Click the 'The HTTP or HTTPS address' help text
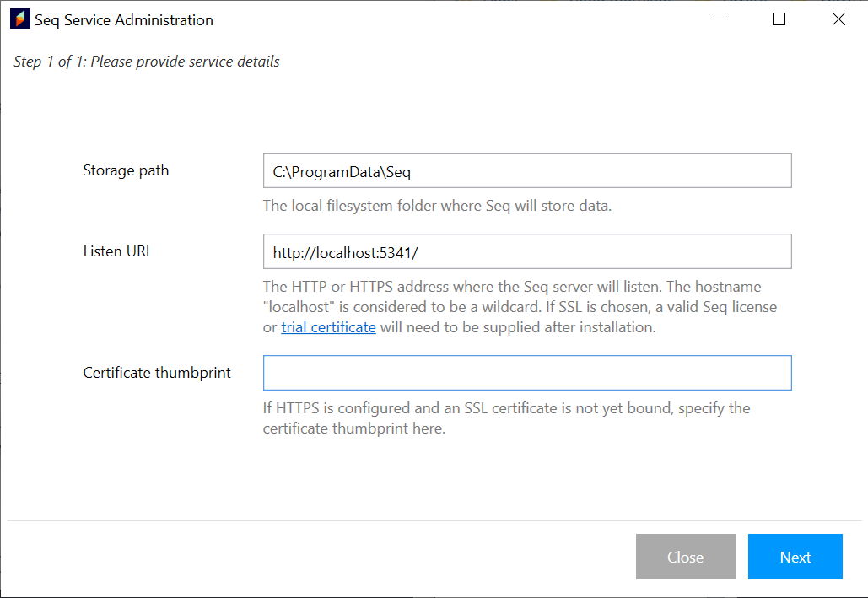The image size is (868, 598). pyautogui.click(x=520, y=307)
